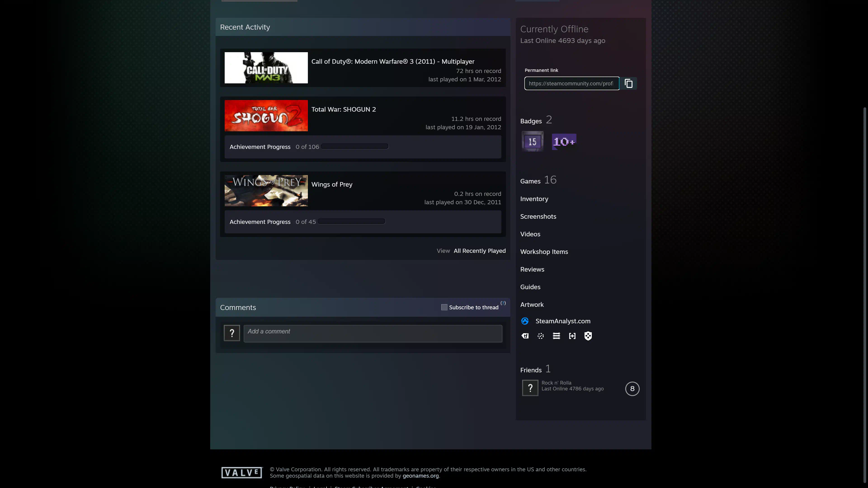Enable the Subscribe to thread checkbox
The height and width of the screenshot is (488, 868).
444,307
